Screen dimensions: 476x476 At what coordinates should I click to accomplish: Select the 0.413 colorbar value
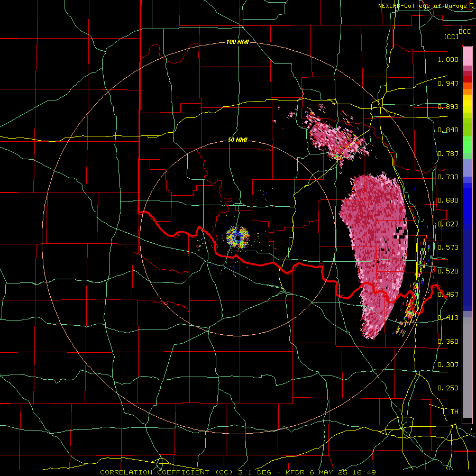click(448, 318)
